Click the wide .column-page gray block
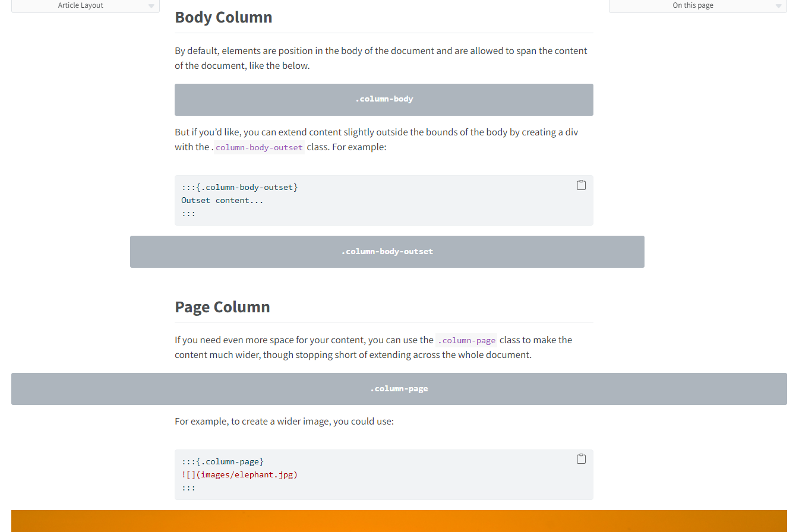The image size is (796, 532). pyautogui.click(x=399, y=389)
